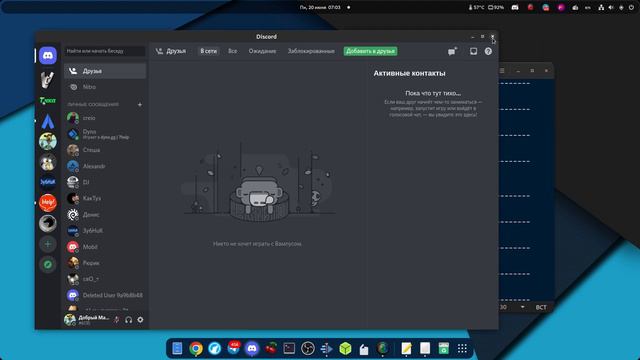Toggle deafen headphones in user panel

pos(129,320)
